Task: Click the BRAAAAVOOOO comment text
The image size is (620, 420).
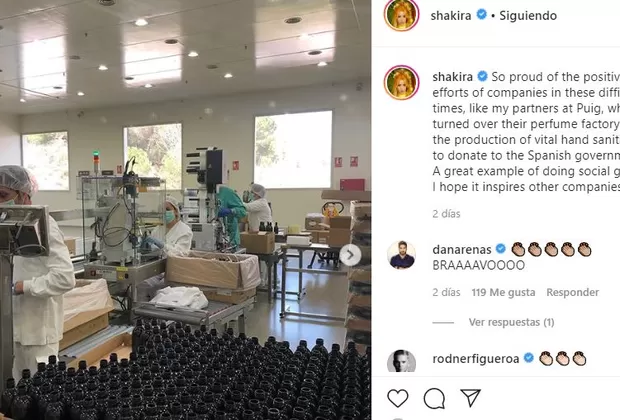Action: [x=479, y=265]
